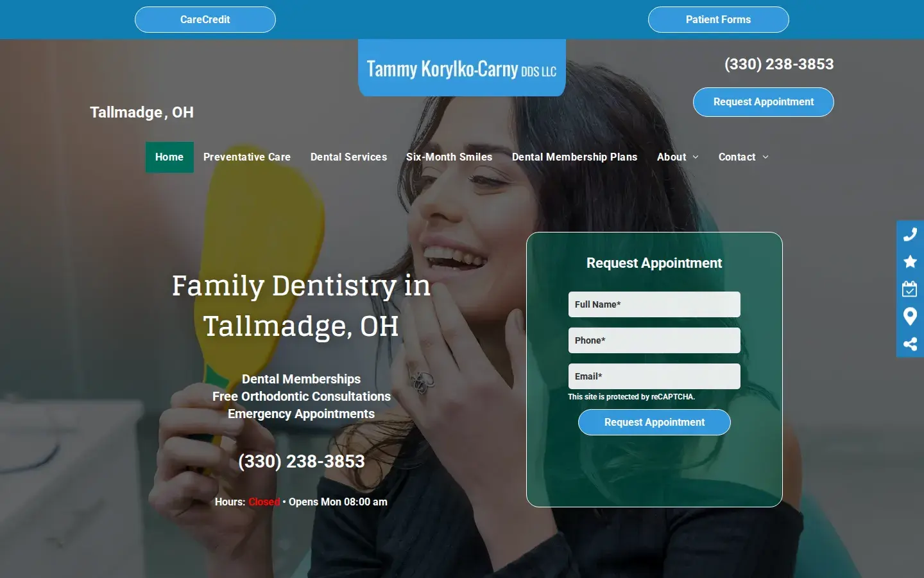Focus the Full Name field
Viewport: 924px width, 578px height.
pos(654,304)
